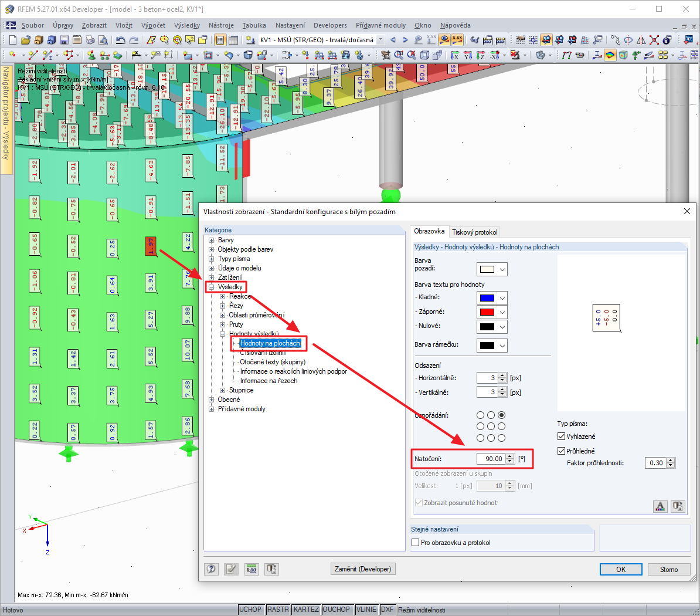
Task: Toggle surface results color icon
Action: click(x=610, y=55)
